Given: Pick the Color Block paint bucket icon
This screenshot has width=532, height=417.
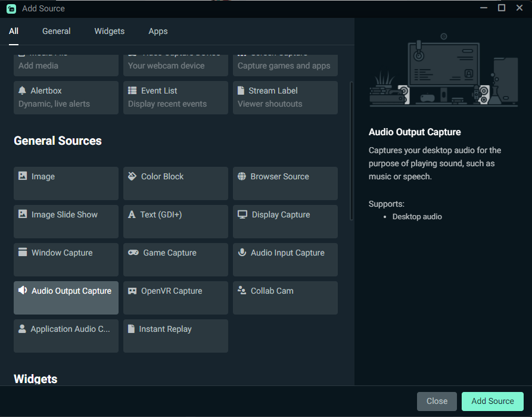Looking at the screenshot, I should click(132, 176).
